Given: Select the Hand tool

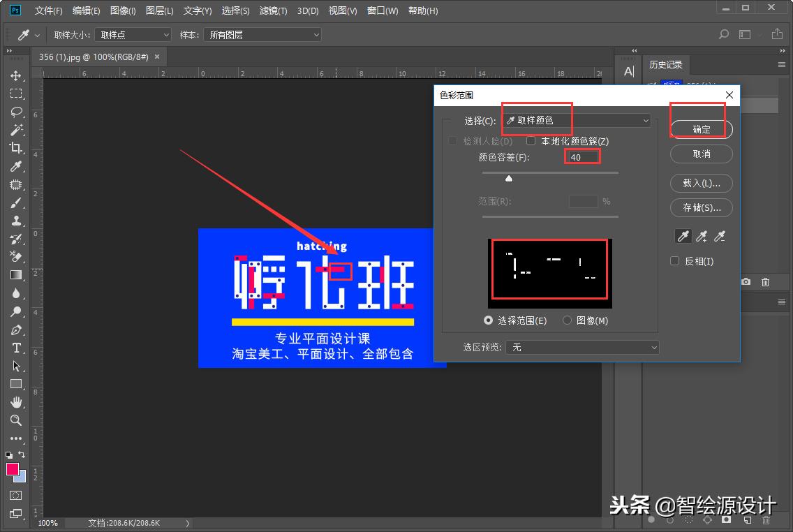Looking at the screenshot, I should tap(16, 402).
